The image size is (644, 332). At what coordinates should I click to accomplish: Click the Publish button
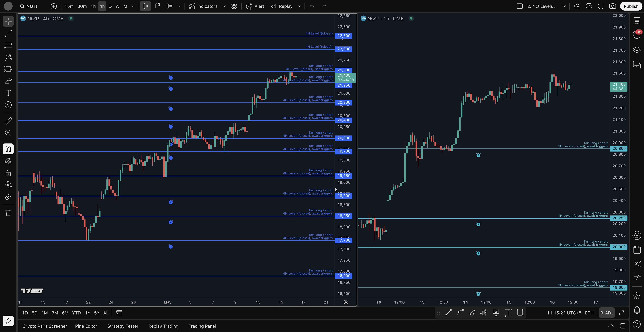point(631,6)
